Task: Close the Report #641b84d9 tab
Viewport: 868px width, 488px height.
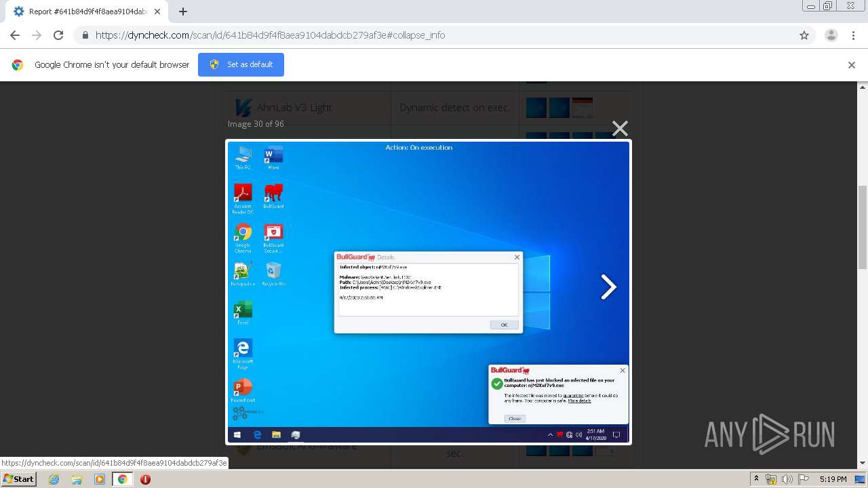Action: pyautogui.click(x=157, y=12)
